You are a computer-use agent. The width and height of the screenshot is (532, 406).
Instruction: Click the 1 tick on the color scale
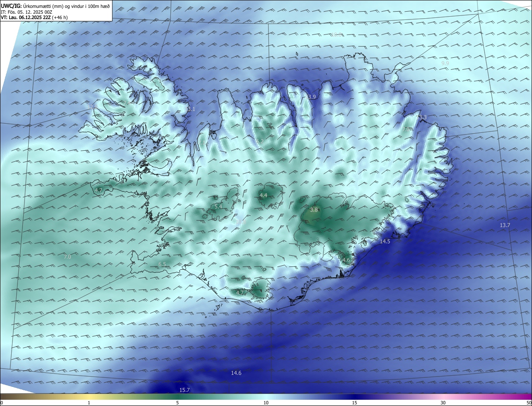pyautogui.click(x=89, y=403)
